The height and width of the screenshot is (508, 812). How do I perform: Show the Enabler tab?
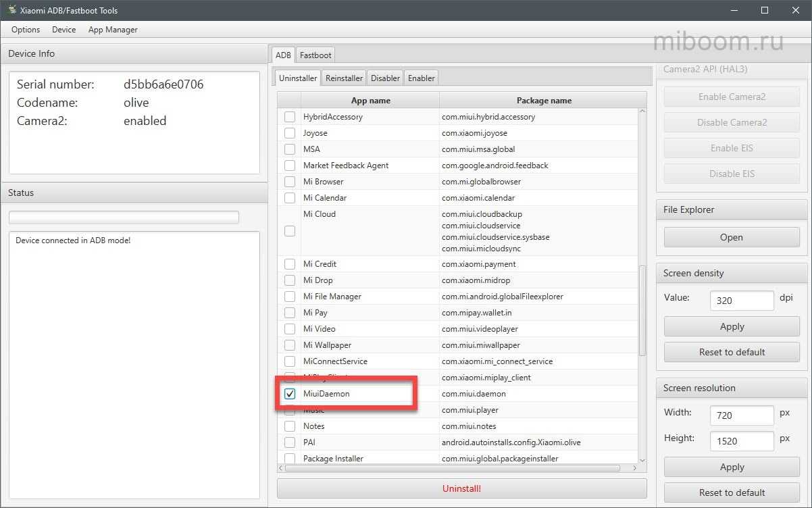click(x=422, y=78)
